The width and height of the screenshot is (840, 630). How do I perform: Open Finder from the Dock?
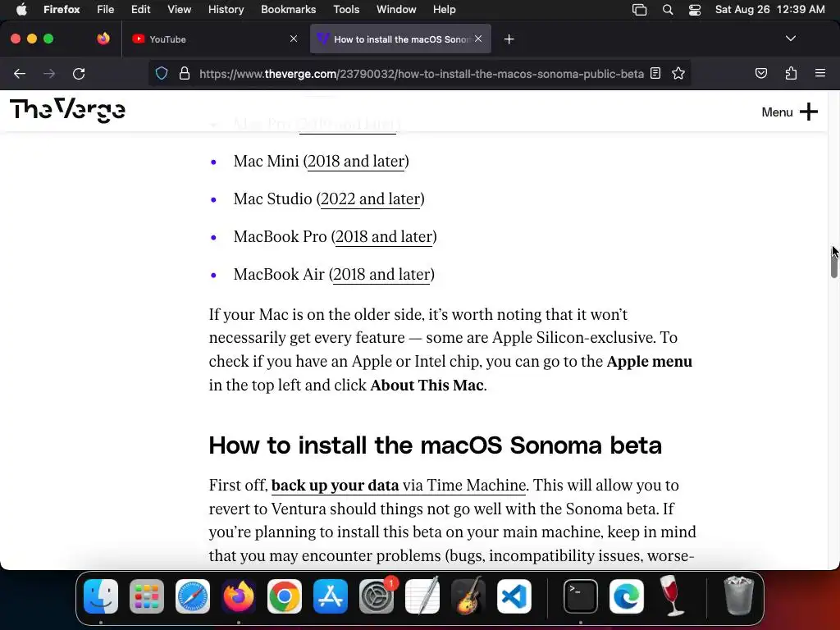101,596
